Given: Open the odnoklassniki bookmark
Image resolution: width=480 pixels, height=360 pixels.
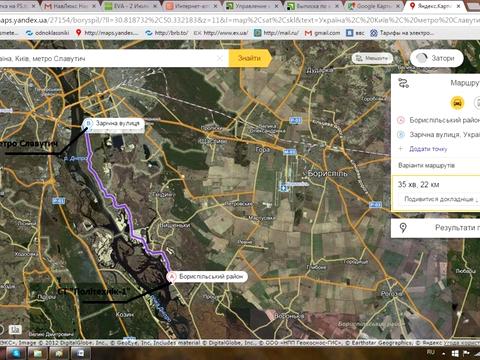Looking at the screenshot, I should pyautogui.click(x=47, y=33).
